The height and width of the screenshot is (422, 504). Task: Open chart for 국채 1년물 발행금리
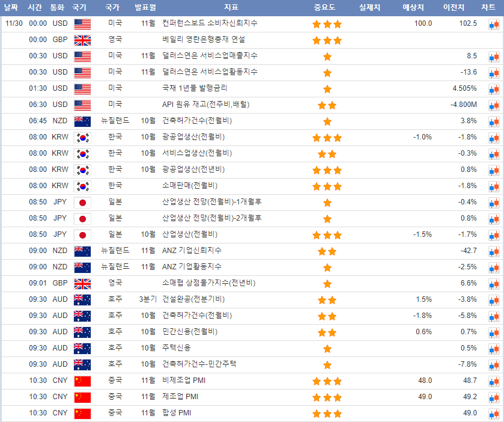click(493, 89)
